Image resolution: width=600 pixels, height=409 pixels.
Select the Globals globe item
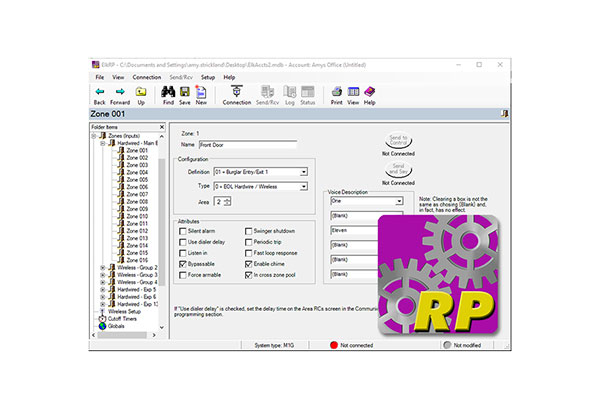102,326
